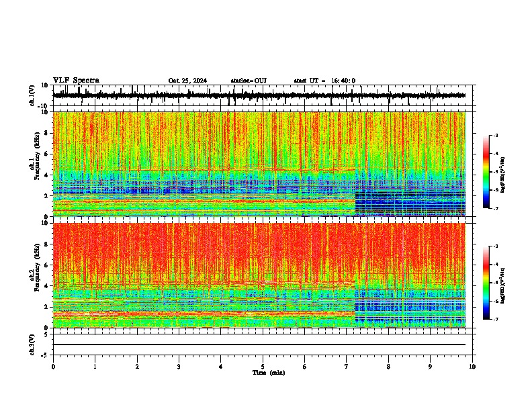Click the ch.1 spectrogram dark-blue low-frequency region after minute 7
This screenshot has width=532, height=411.
410,203
